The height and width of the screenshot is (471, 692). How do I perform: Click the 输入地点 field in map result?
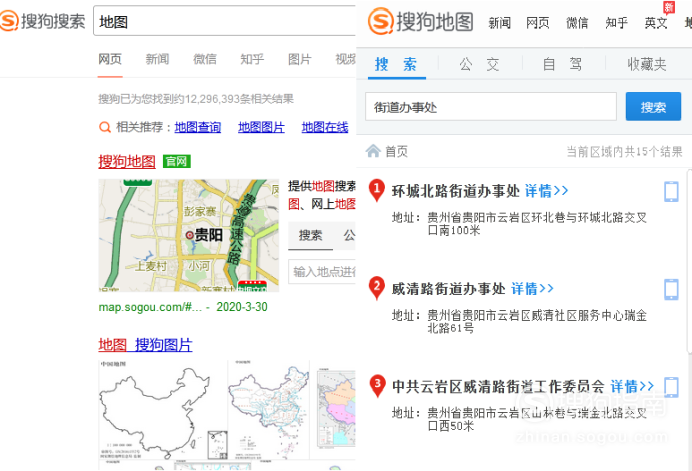[322, 271]
